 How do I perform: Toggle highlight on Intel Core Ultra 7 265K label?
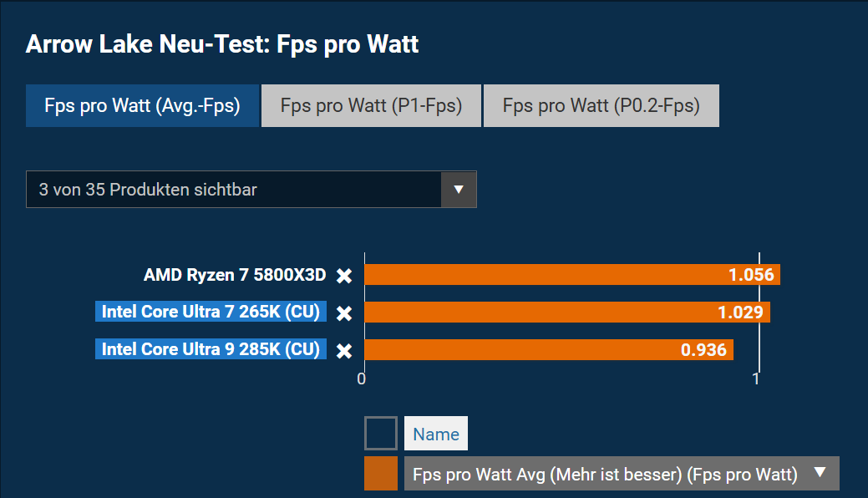211,313
